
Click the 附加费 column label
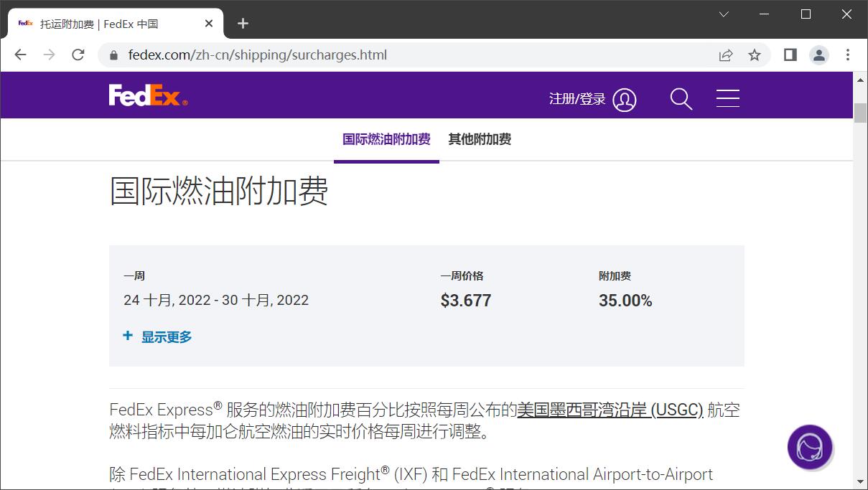[615, 276]
